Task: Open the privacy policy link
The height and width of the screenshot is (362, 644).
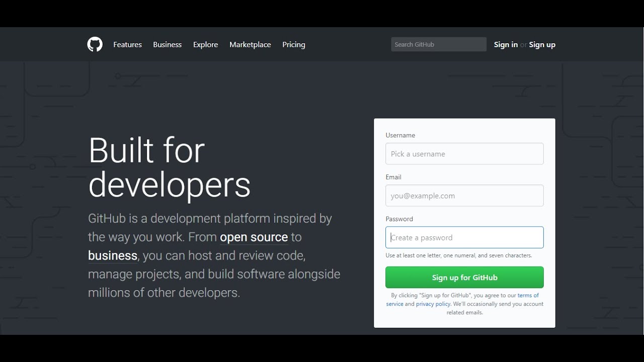Action: [433, 304]
